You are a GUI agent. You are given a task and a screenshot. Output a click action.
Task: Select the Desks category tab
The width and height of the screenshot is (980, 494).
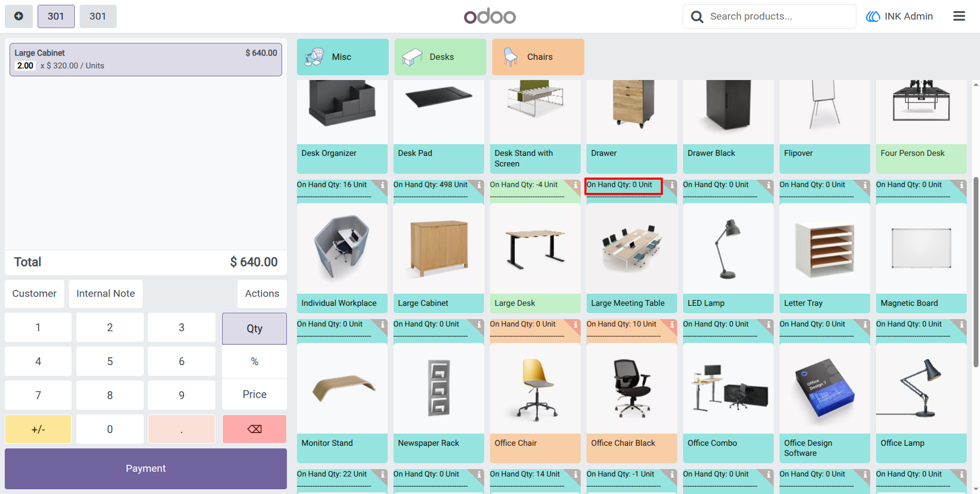(440, 57)
